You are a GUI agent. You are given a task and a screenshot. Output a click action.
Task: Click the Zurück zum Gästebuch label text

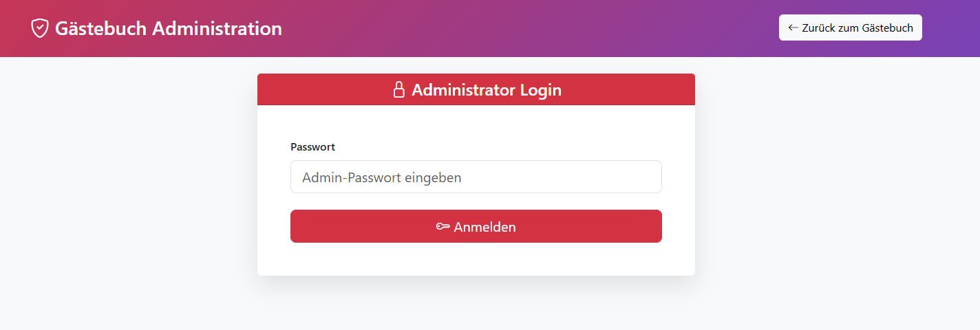pyautogui.click(x=857, y=28)
